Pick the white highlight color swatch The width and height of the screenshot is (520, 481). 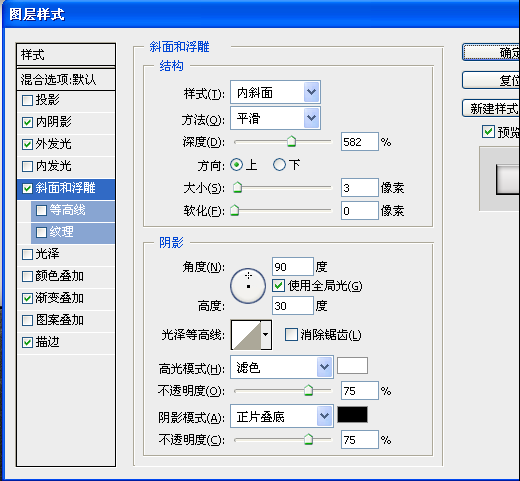352,366
